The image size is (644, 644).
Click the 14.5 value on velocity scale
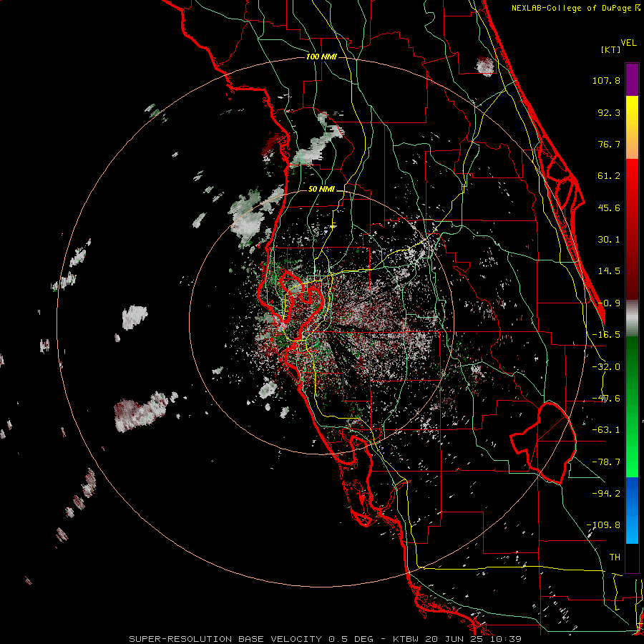pyautogui.click(x=609, y=271)
